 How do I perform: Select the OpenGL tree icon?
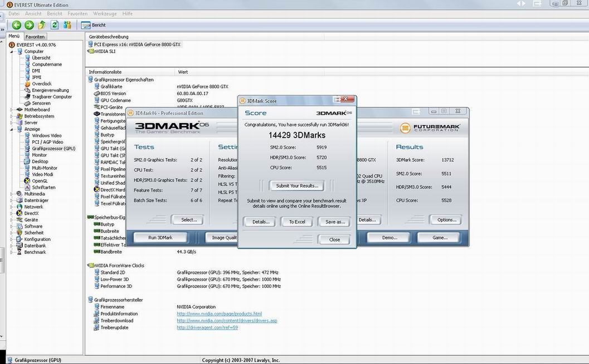[x=27, y=181]
